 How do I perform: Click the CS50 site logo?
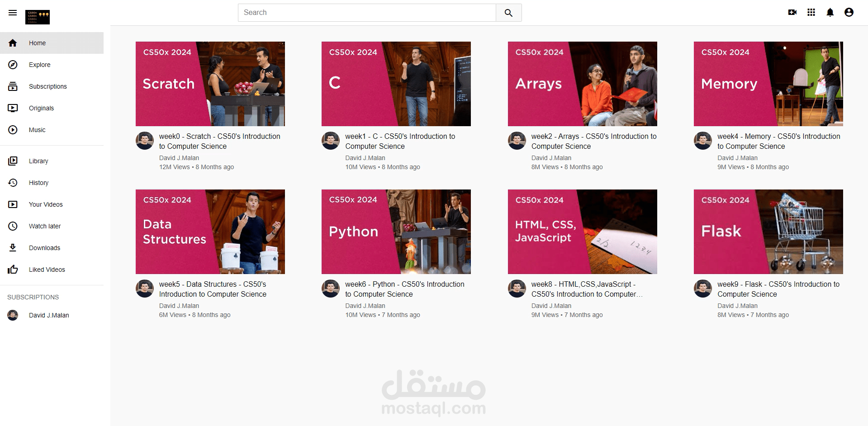tap(38, 17)
